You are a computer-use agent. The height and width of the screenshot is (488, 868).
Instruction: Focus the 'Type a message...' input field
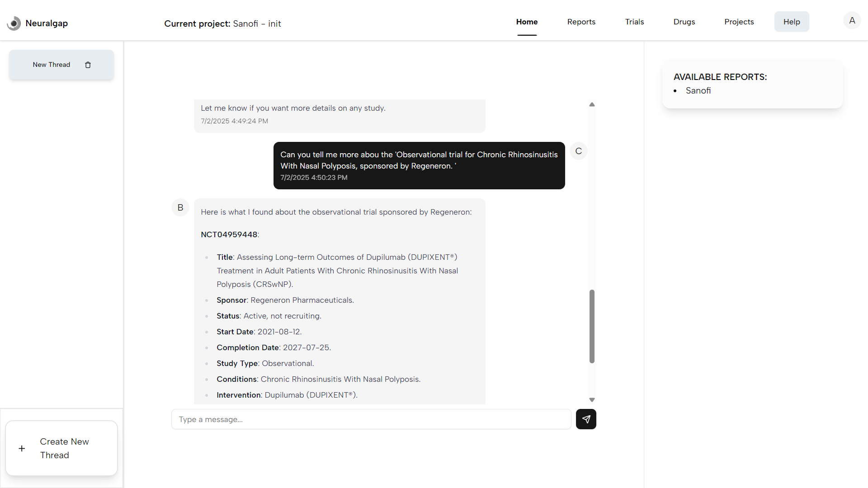[x=371, y=419]
